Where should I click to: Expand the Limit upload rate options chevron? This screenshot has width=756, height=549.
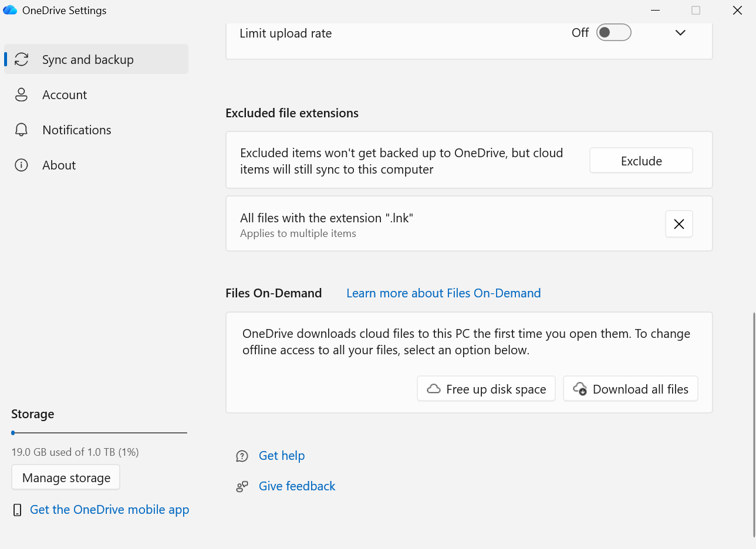pyautogui.click(x=680, y=33)
